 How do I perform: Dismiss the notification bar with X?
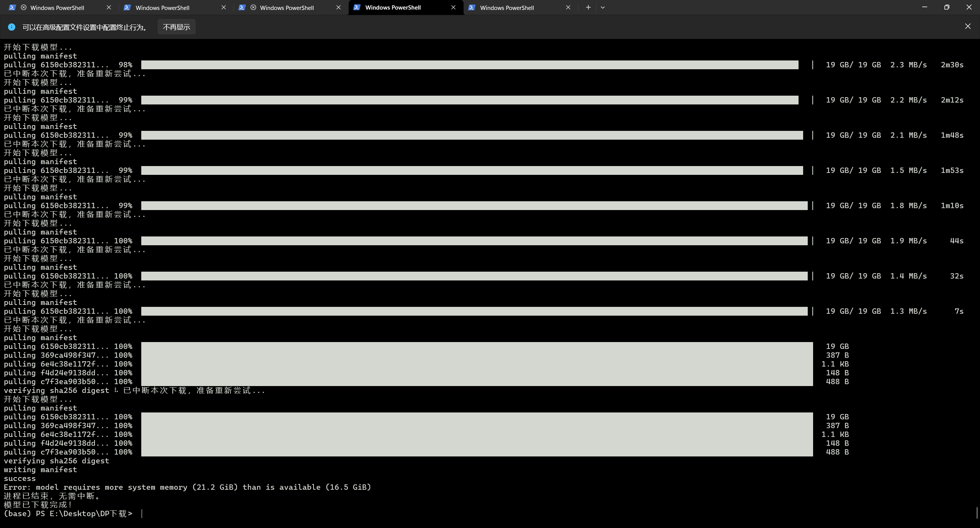(968, 26)
